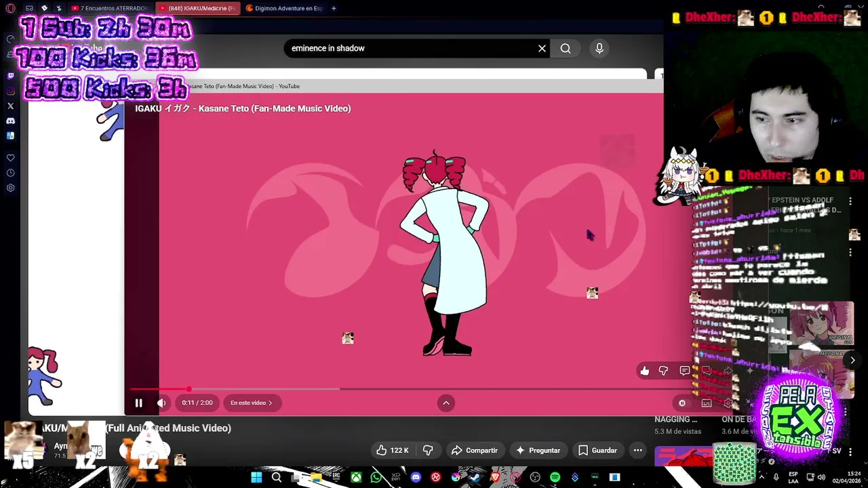Viewport: 868px width, 488px height.
Task: Open Discord in the Opera sidebar
Action: (10, 121)
